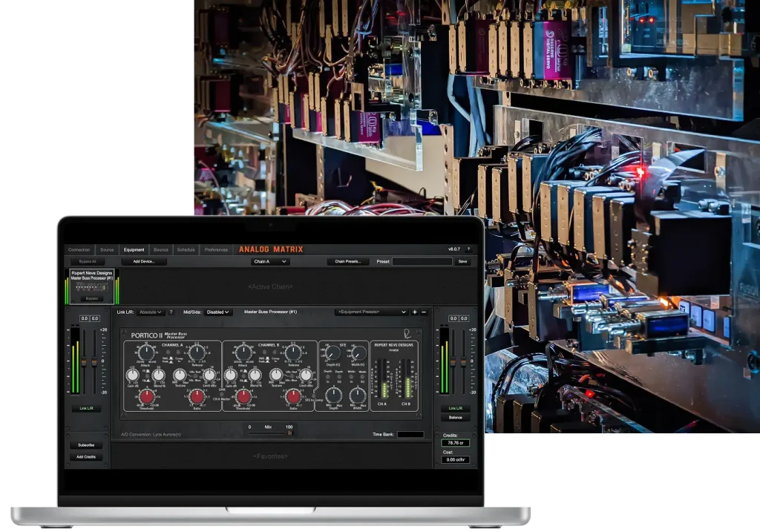Click the plus icon beside Equipment Presets
The image size is (760, 532).
click(414, 312)
